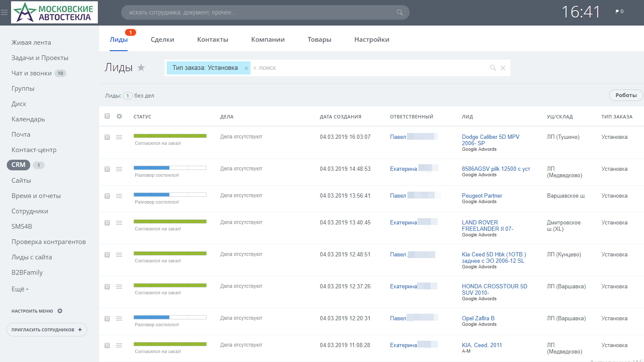Open B2BFamily in the sidebar
Screen dimensions: 644x362
(27, 273)
